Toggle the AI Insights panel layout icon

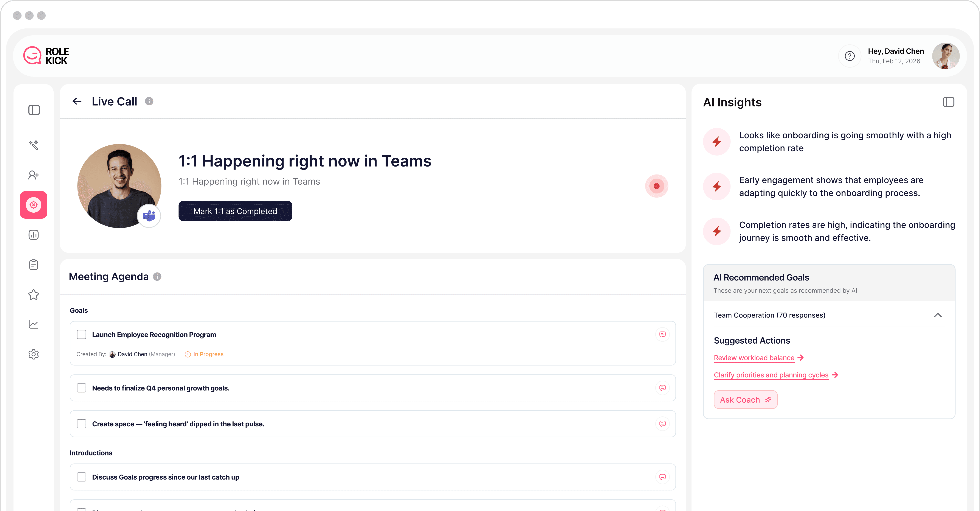click(949, 102)
